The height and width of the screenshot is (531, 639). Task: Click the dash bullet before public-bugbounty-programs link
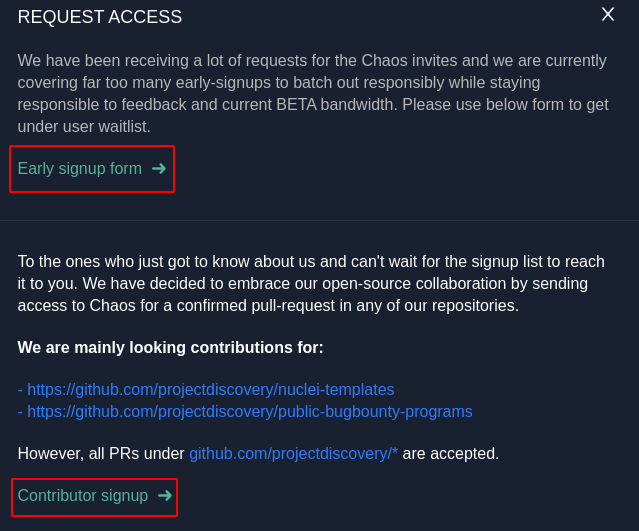(20, 412)
